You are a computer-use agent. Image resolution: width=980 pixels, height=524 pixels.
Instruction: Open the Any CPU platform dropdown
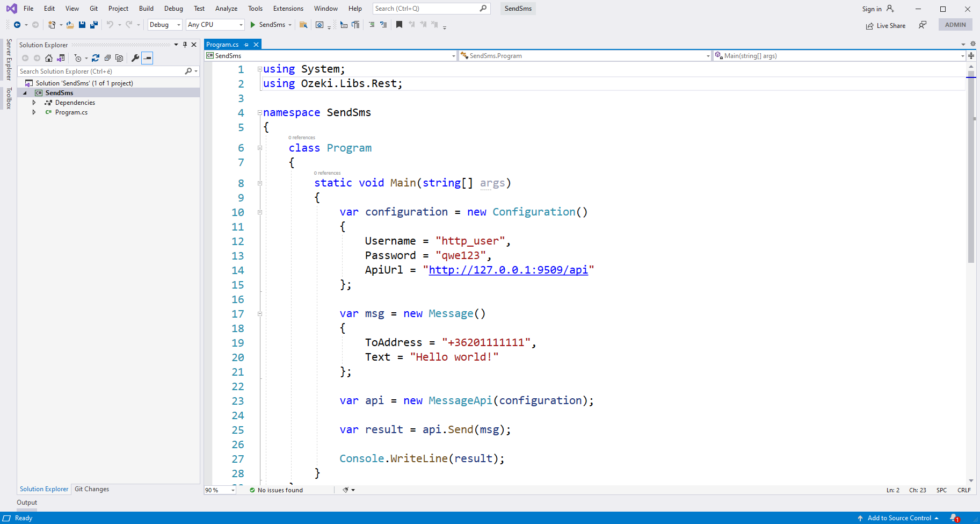pyautogui.click(x=215, y=25)
